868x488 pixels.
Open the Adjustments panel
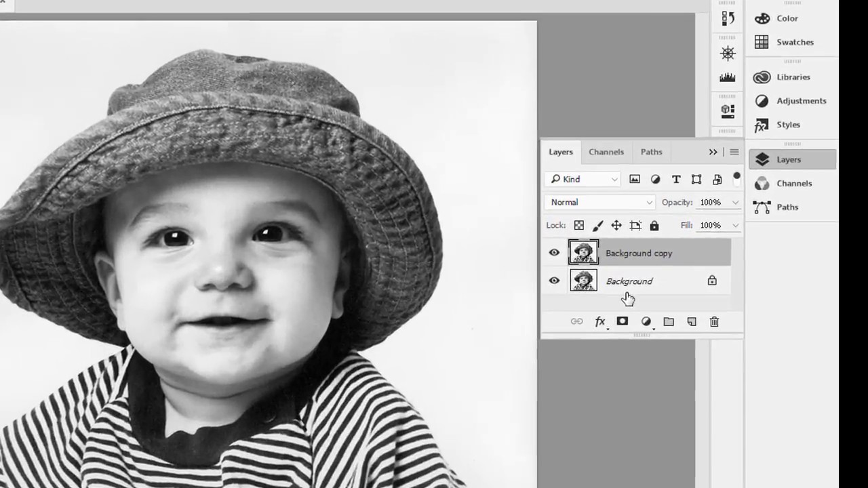pos(802,100)
